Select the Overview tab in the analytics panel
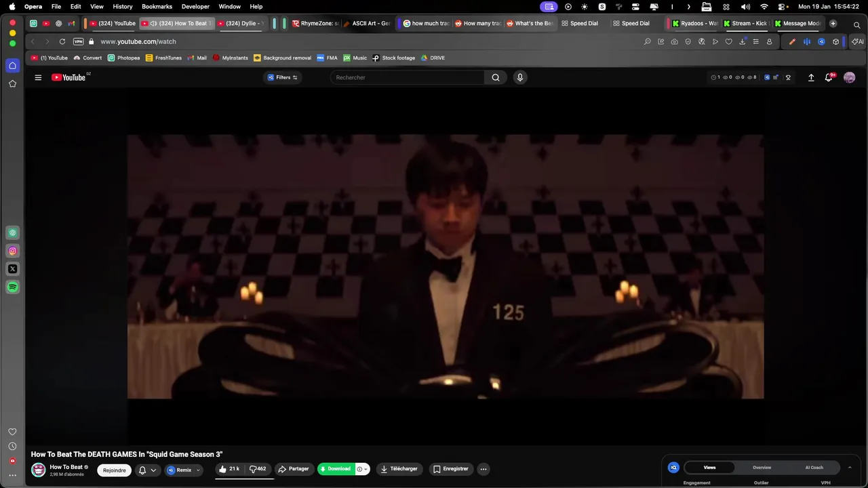Screen dimensions: 868x488 pyautogui.click(x=762, y=467)
